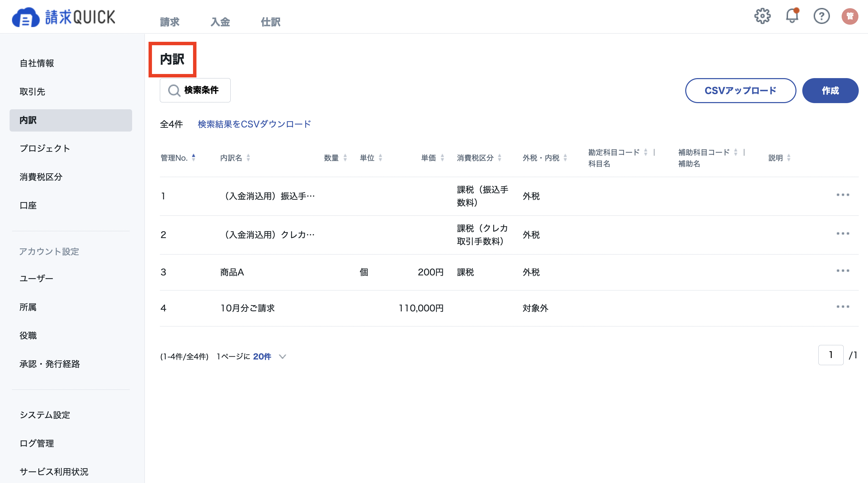Select 内訳 in sidebar

point(71,120)
